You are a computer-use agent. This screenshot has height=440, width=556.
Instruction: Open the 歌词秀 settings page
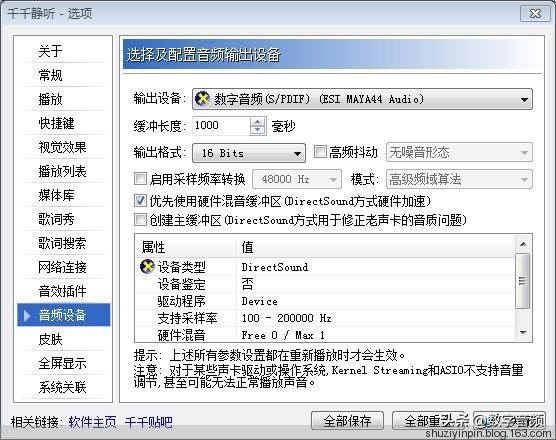pyautogui.click(x=56, y=219)
